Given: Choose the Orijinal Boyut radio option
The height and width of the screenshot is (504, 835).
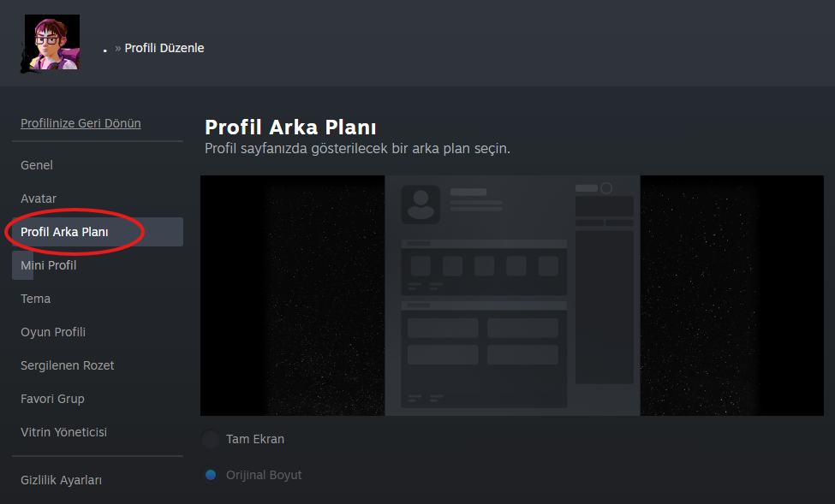Looking at the screenshot, I should (211, 475).
